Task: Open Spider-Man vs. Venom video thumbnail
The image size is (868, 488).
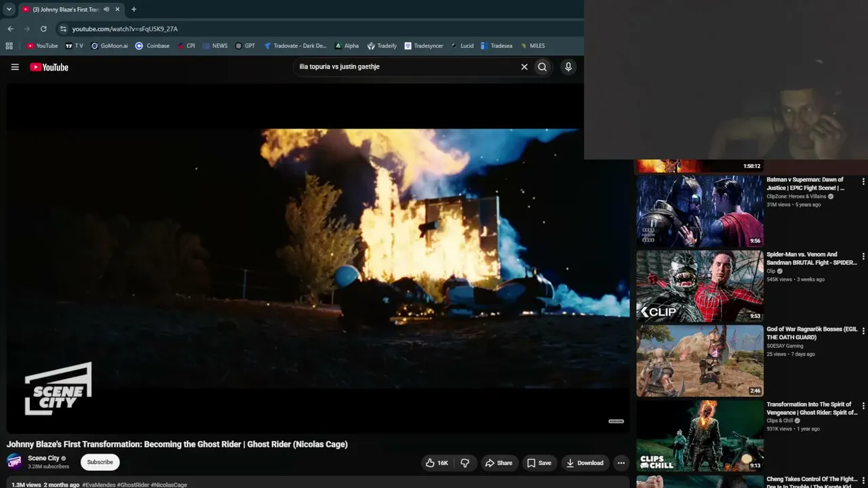Action: click(700, 286)
